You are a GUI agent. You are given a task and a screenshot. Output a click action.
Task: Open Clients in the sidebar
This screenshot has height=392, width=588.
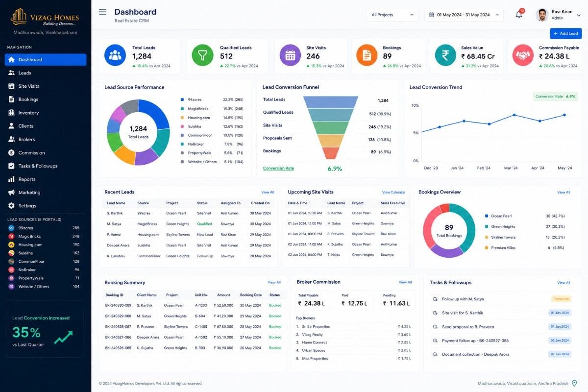tap(46, 126)
